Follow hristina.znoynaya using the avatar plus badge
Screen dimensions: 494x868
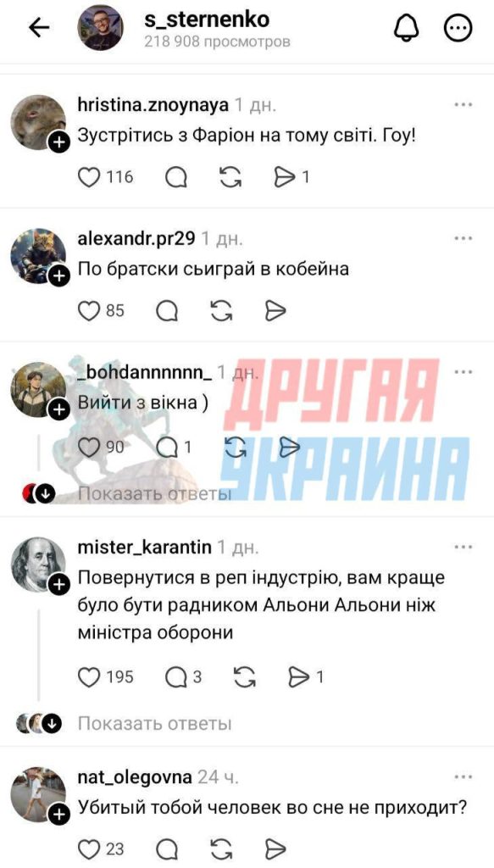tap(59, 143)
